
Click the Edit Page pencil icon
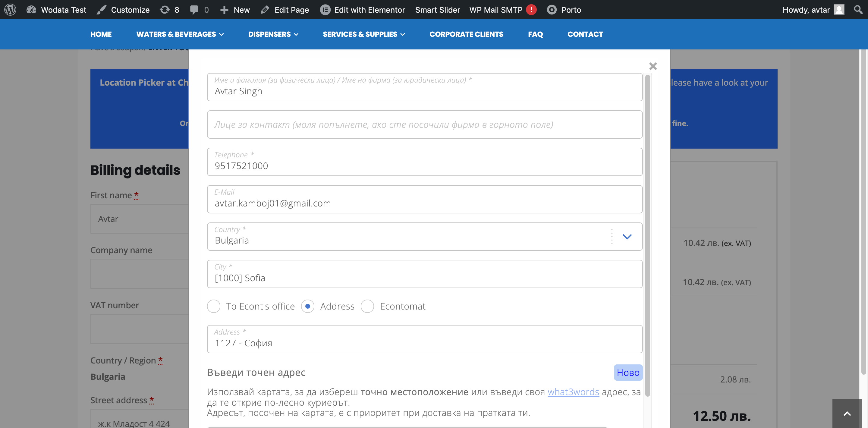click(x=265, y=10)
